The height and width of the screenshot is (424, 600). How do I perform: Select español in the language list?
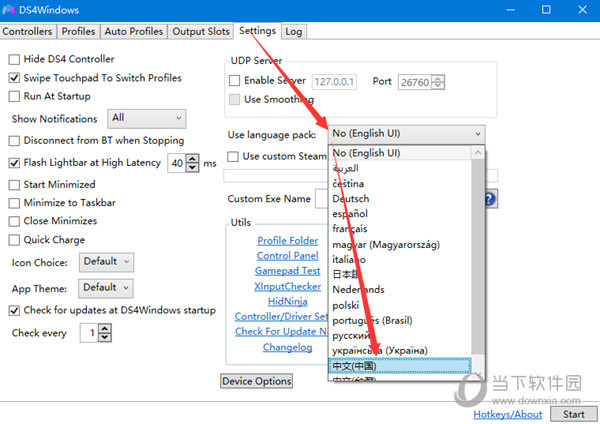click(400, 214)
